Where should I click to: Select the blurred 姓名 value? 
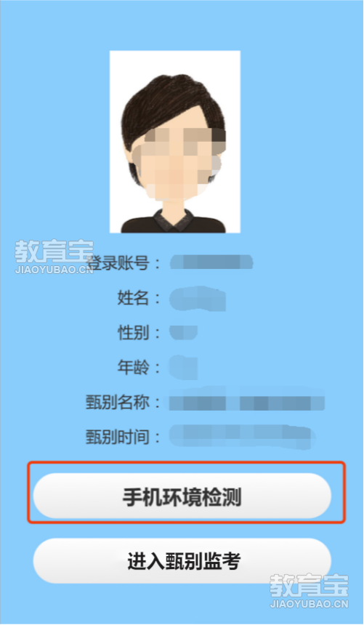[x=198, y=299]
